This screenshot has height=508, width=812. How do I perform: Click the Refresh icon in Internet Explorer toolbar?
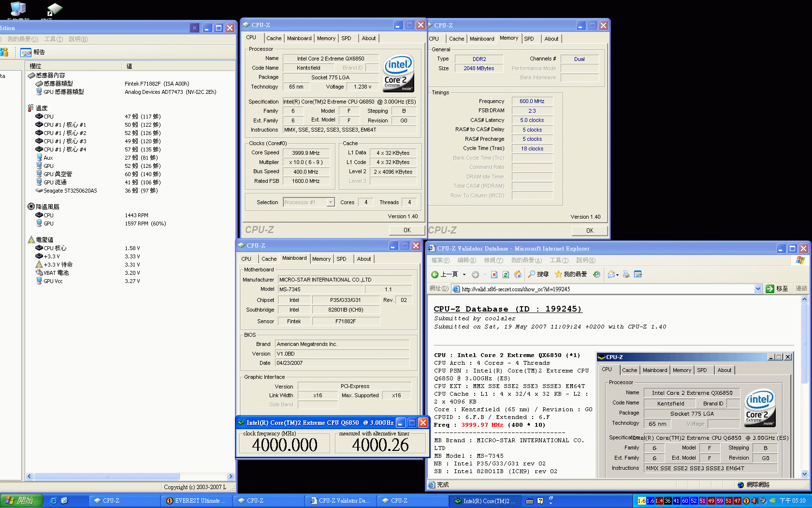[506, 274]
